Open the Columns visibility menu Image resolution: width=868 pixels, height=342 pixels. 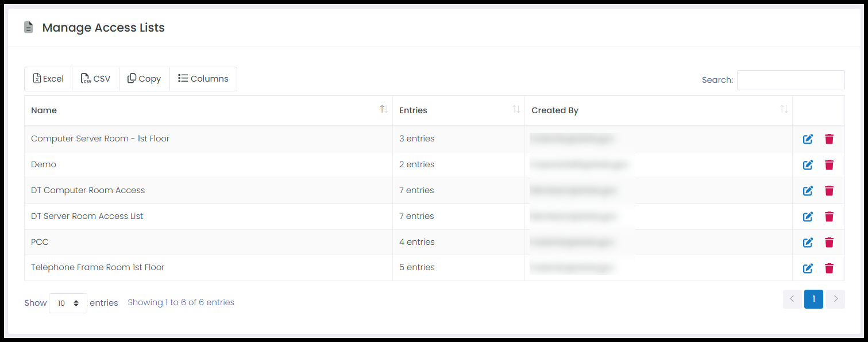click(x=203, y=79)
